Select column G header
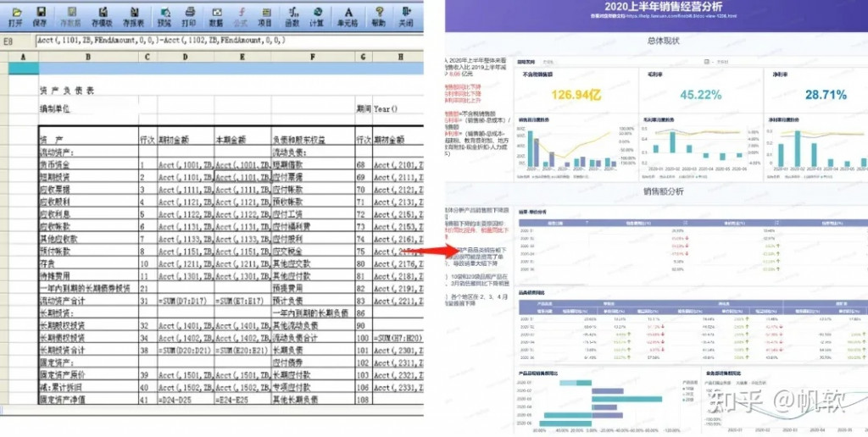Viewport: 868px width, 437px height. [x=363, y=57]
